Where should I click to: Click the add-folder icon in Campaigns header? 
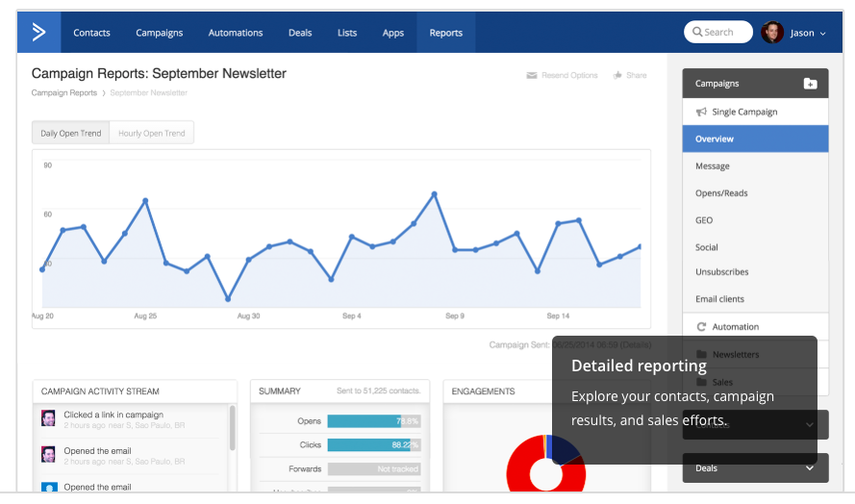click(811, 84)
